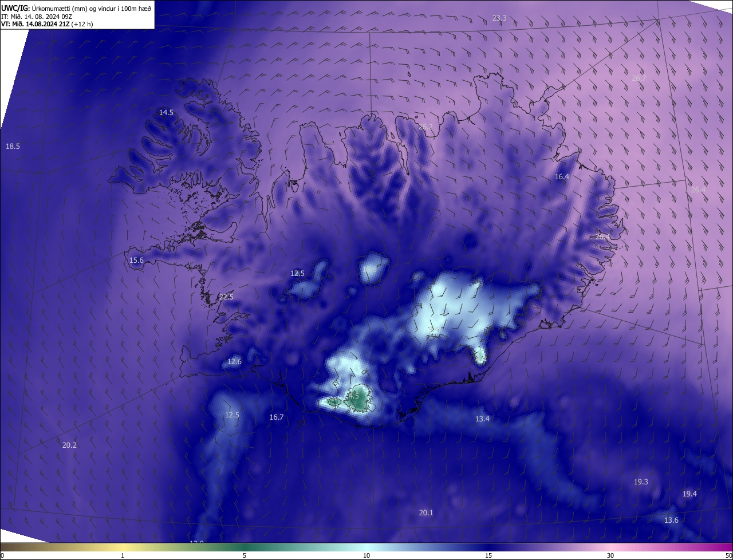Image resolution: width=733 pixels, height=560 pixels.
Task: Select the initialization time line 'IT: Mið. 14. 08. 2024 09Z'
Action: click(x=38, y=16)
